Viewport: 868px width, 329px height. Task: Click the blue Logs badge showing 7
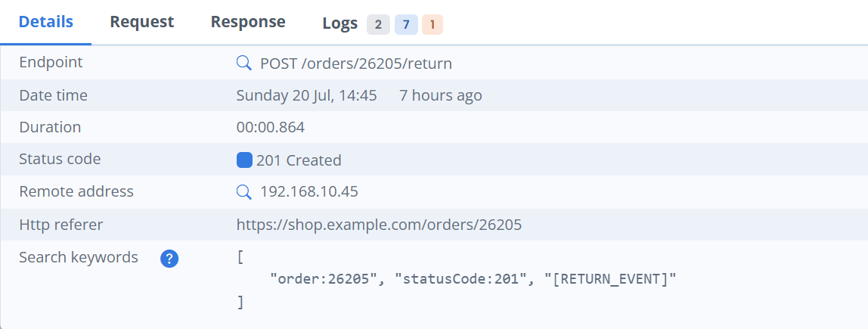click(x=405, y=24)
